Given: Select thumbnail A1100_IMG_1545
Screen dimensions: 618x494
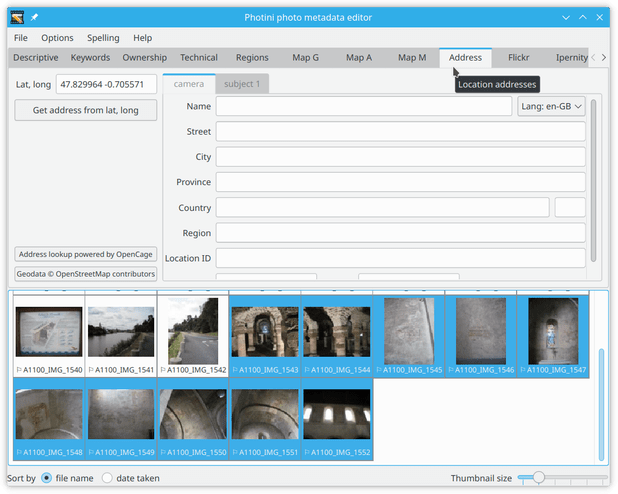Looking at the screenshot, I should click(409, 336).
